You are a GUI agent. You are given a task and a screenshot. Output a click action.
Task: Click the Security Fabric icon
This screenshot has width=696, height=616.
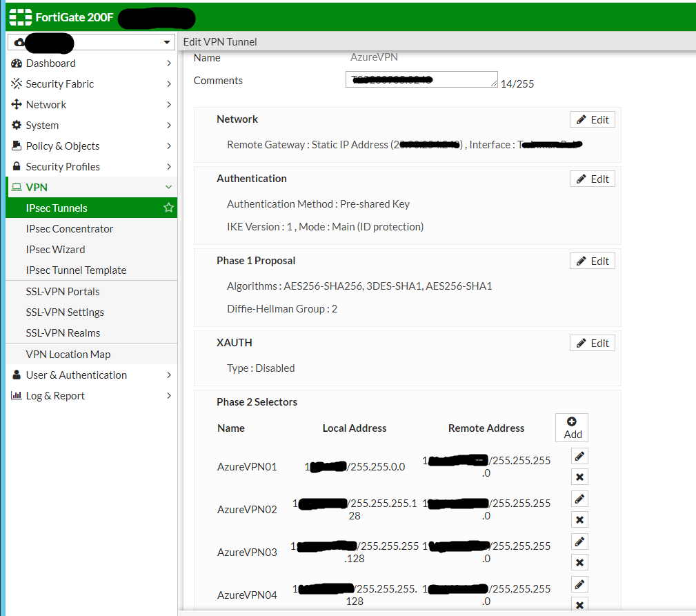(17, 83)
